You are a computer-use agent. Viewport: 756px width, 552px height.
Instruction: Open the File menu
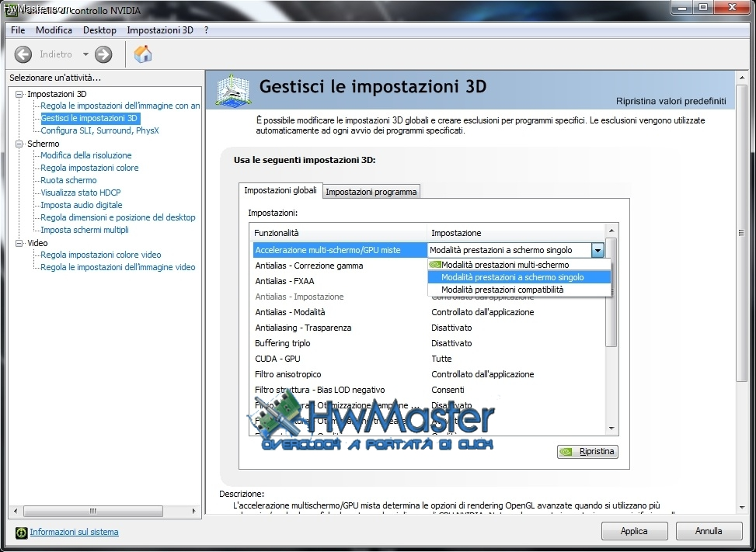coord(18,30)
